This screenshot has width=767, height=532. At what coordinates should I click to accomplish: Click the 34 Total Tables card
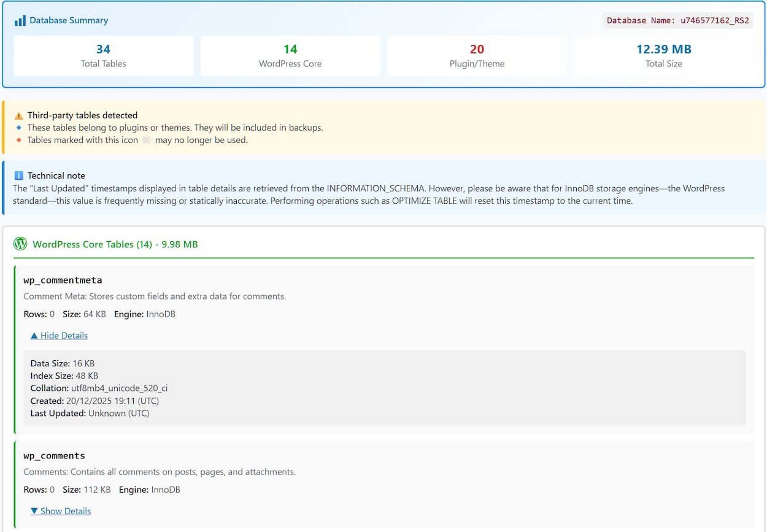[x=104, y=56]
